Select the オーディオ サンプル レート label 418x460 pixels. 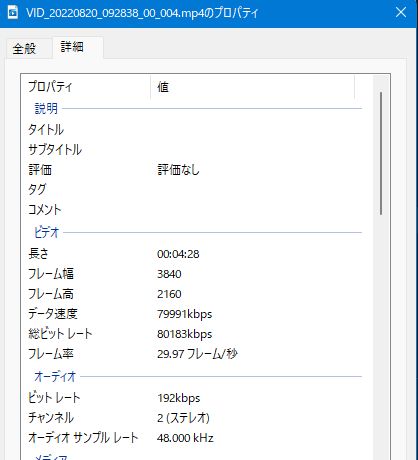coord(83,438)
